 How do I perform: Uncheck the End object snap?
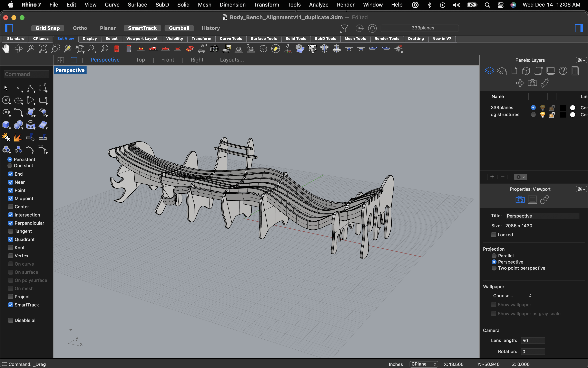[x=10, y=174]
